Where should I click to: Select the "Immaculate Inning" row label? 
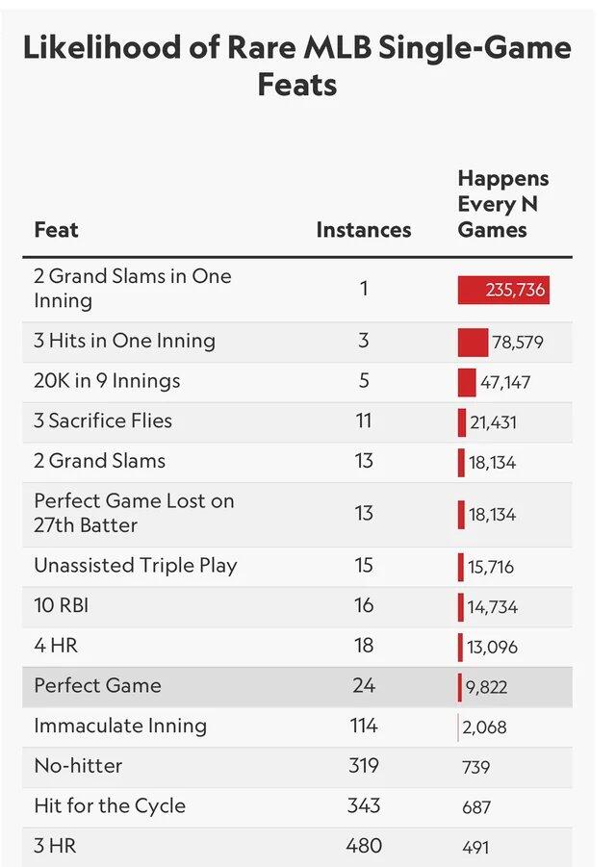120,727
